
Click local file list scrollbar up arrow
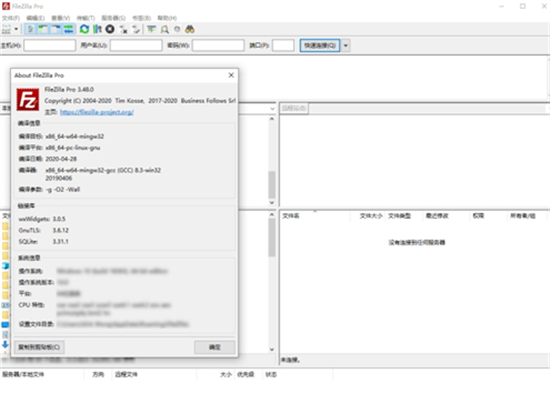[x=272, y=214]
